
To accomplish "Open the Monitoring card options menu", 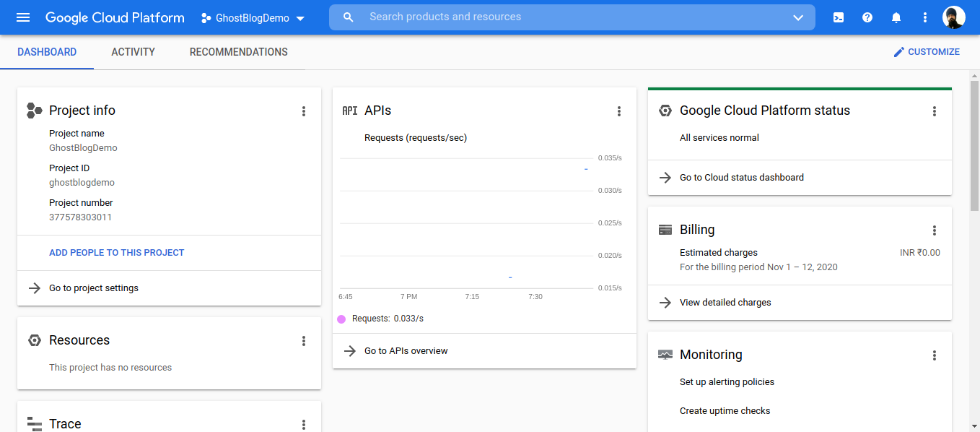I will 935,355.
